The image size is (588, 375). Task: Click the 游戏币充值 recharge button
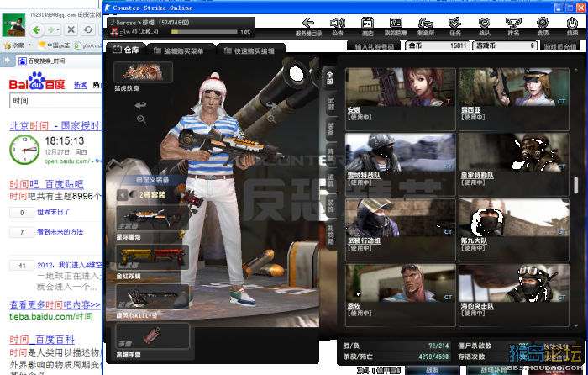pyautogui.click(x=560, y=46)
